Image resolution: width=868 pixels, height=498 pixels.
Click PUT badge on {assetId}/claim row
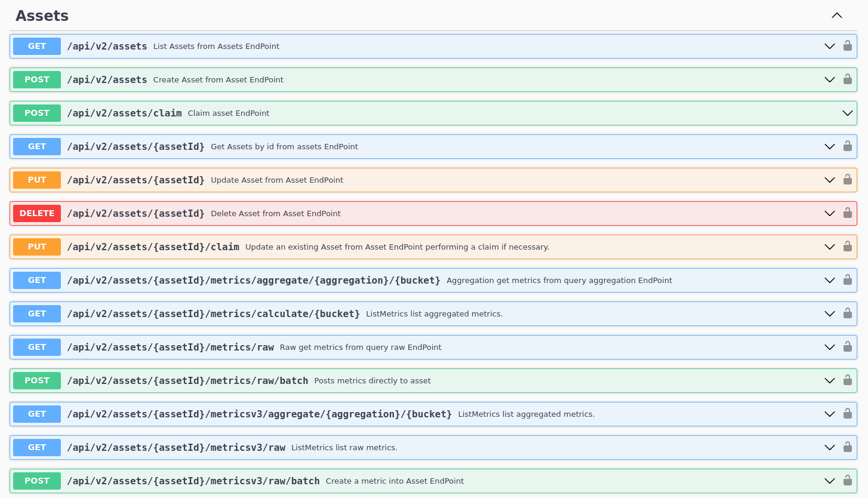37,247
